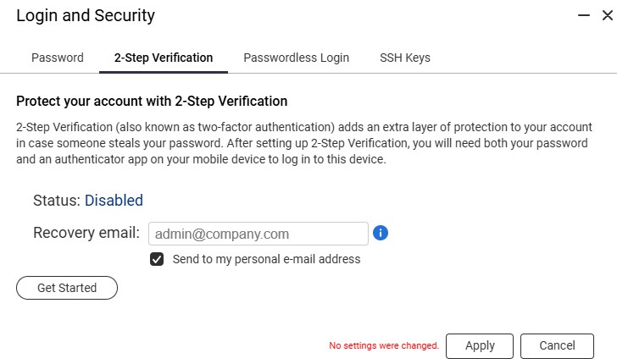The width and height of the screenshot is (617, 364).
Task: Click the blue Disabled status text
Action: tap(114, 201)
